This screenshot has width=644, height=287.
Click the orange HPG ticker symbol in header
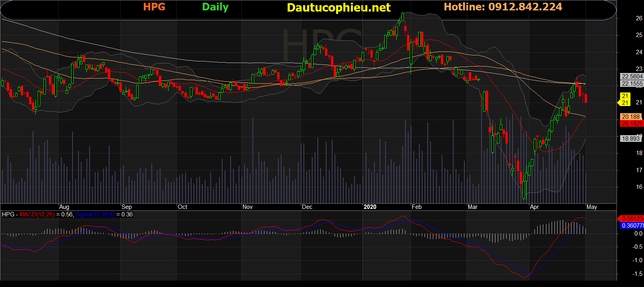tap(154, 7)
